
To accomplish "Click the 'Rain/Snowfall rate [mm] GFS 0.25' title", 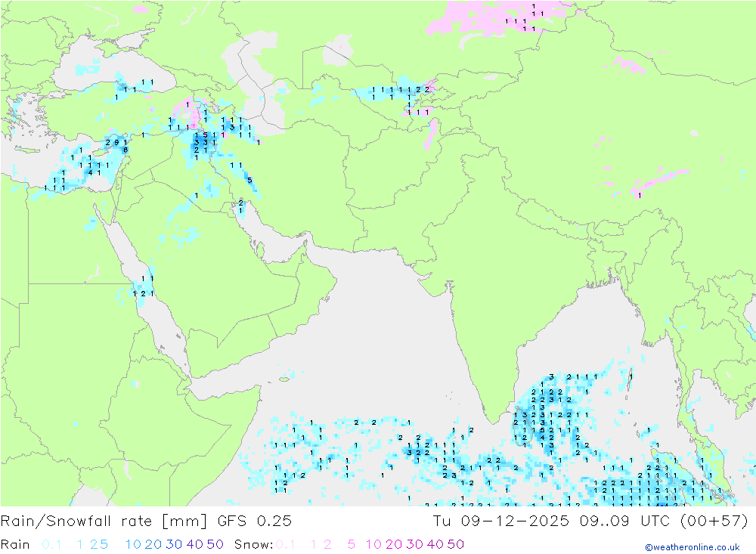I will click(x=146, y=522).
